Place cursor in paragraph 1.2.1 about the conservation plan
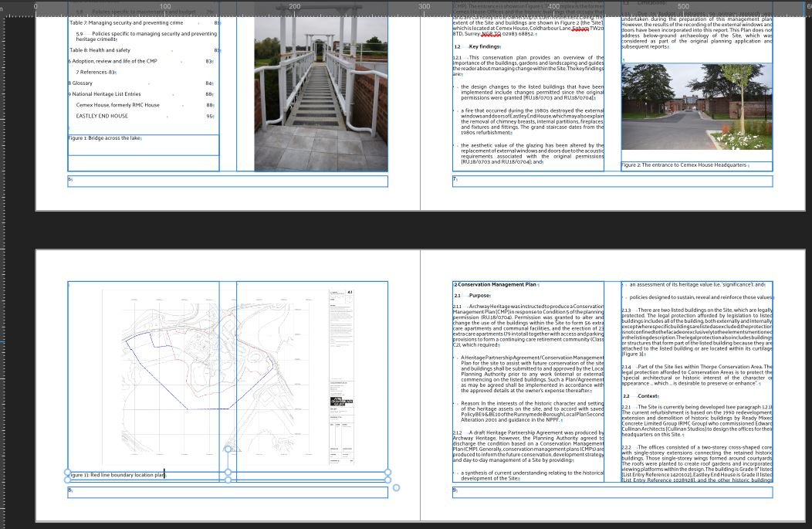The width and height of the screenshot is (812, 529). pos(528,66)
